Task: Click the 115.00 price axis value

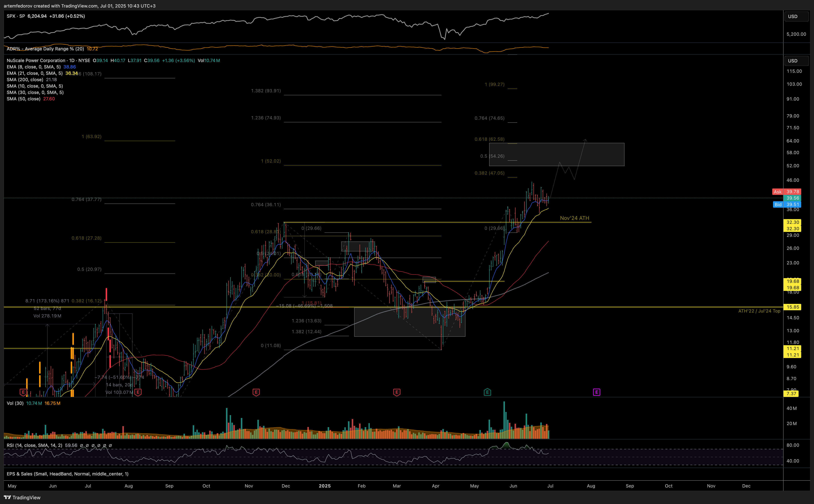Action: click(x=794, y=71)
